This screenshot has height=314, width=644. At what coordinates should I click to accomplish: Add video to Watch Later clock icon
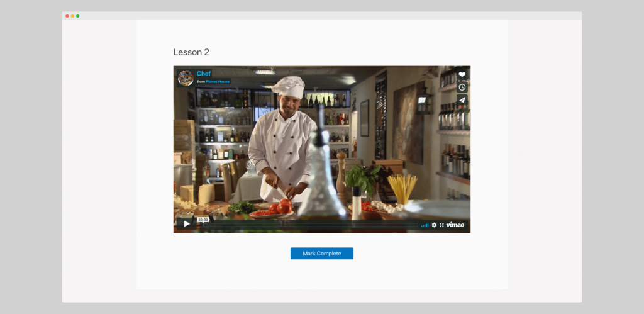pos(462,87)
